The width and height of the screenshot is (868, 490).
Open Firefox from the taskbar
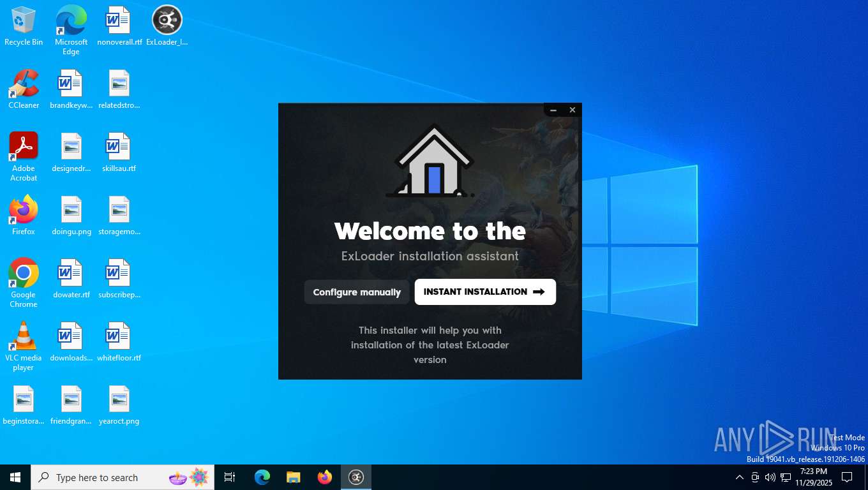pyautogui.click(x=325, y=477)
